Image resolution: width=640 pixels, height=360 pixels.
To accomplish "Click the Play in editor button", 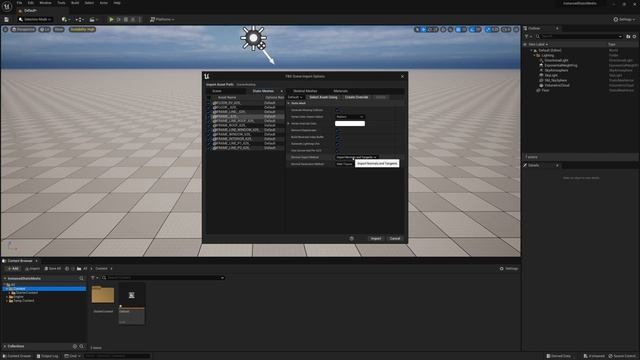I will (x=111, y=19).
